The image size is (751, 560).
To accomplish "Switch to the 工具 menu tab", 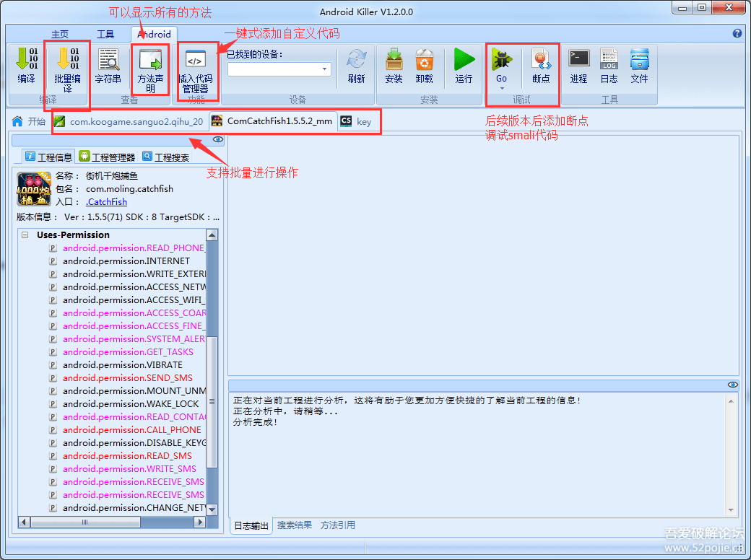I will (105, 33).
